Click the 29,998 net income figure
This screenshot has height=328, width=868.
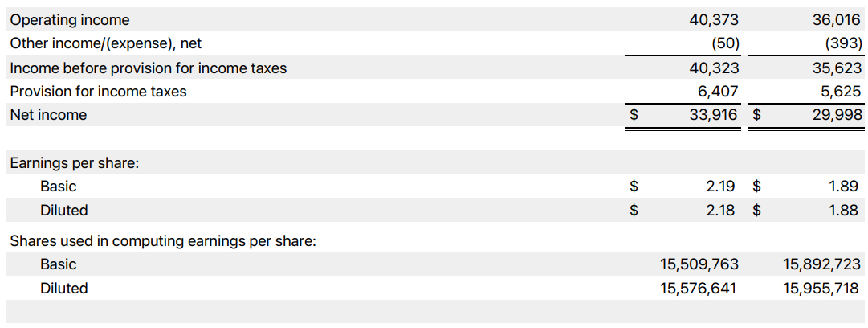pos(837,115)
